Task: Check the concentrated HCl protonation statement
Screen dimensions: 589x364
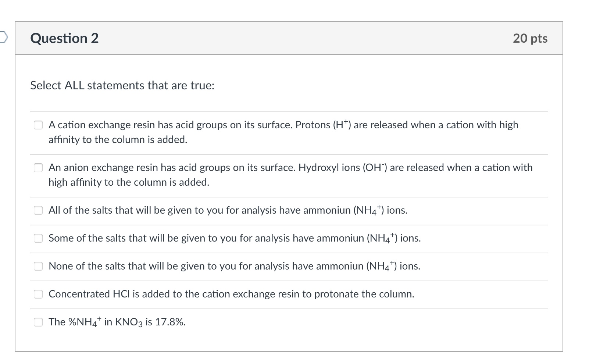Action: pos(38,294)
